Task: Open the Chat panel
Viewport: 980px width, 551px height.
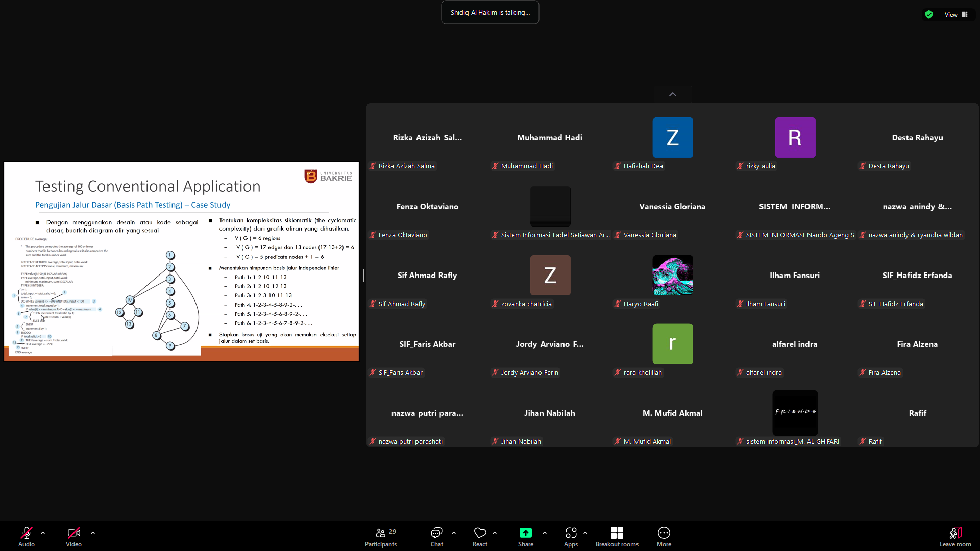Action: pos(436,536)
